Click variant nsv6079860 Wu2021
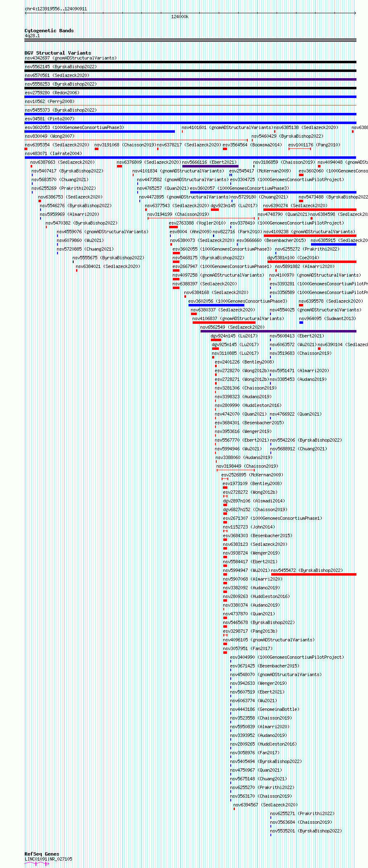Viewport: 368px width, 868px height. coord(80,240)
